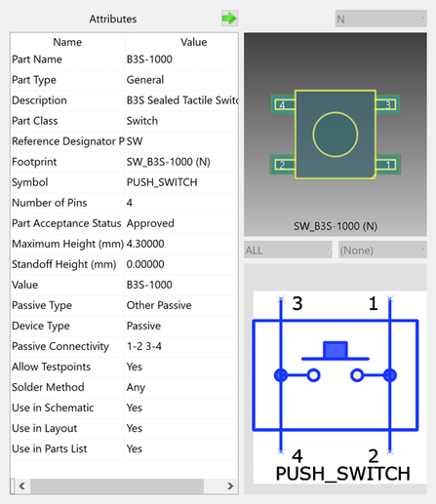Viewport: 436px width, 504px height.
Task: Click the Symbol value PUSH_SWITCH
Action: click(x=162, y=182)
